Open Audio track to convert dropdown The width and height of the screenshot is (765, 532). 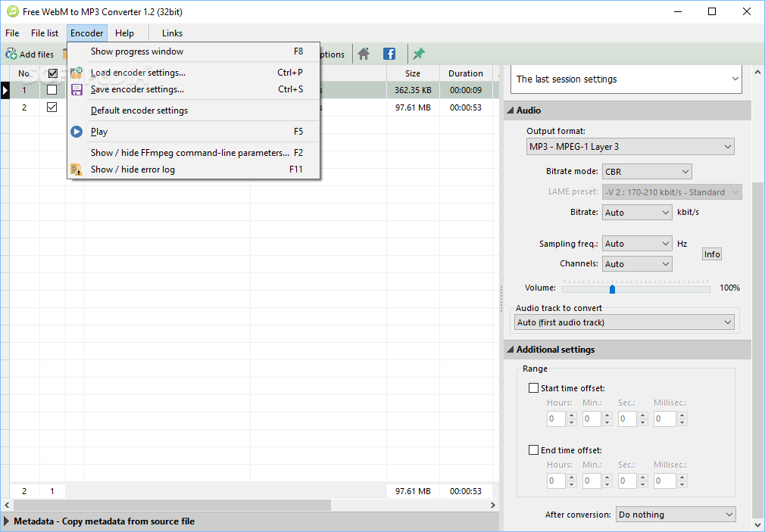point(624,322)
